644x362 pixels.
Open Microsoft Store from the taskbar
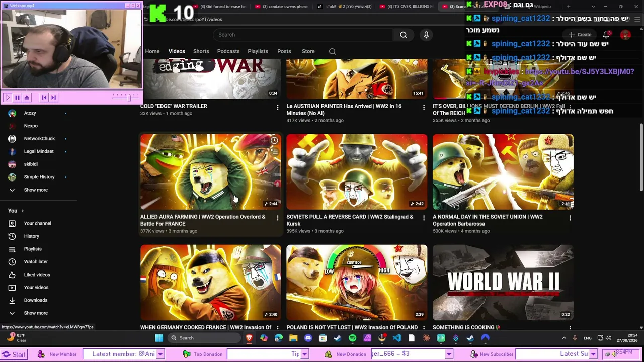tap(323, 338)
